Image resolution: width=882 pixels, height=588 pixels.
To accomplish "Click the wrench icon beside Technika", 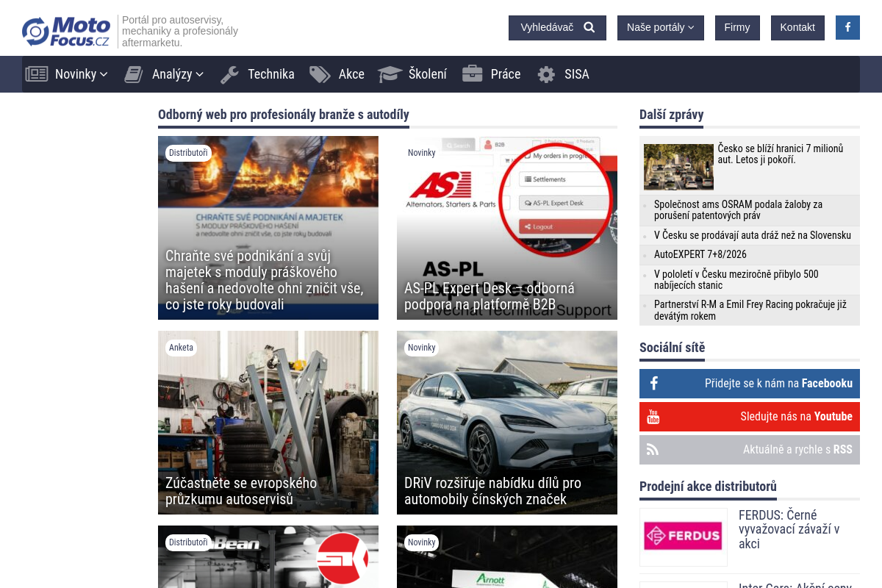I will click(229, 73).
